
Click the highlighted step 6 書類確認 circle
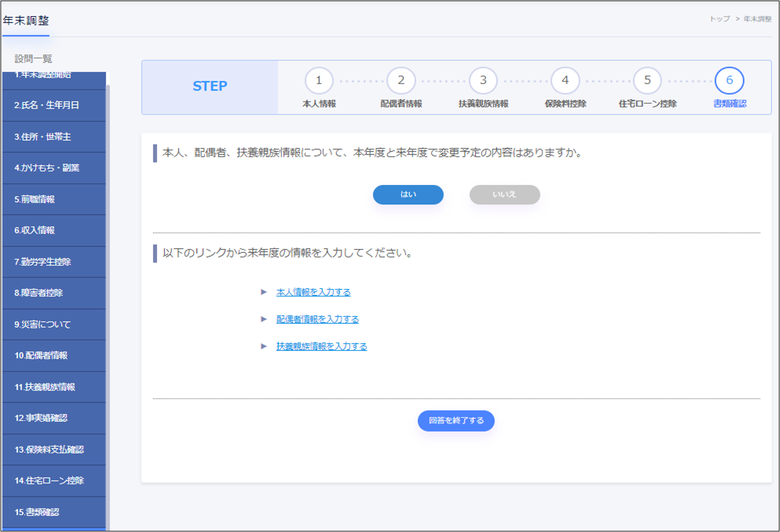coord(729,80)
